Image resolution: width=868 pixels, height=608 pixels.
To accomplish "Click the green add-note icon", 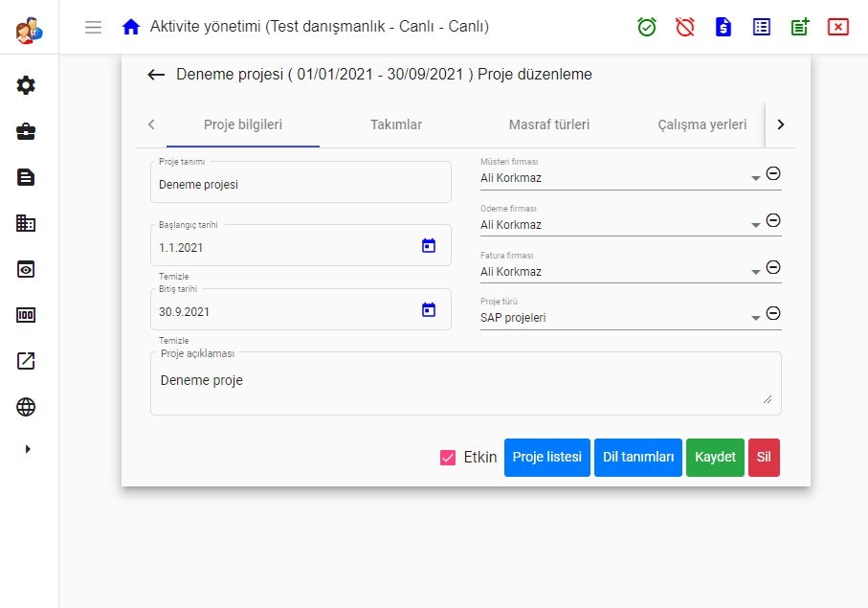I will (x=799, y=26).
